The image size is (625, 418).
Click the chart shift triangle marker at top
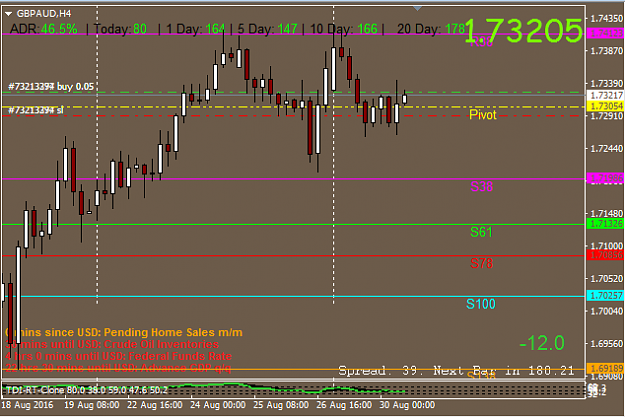click(x=417, y=8)
